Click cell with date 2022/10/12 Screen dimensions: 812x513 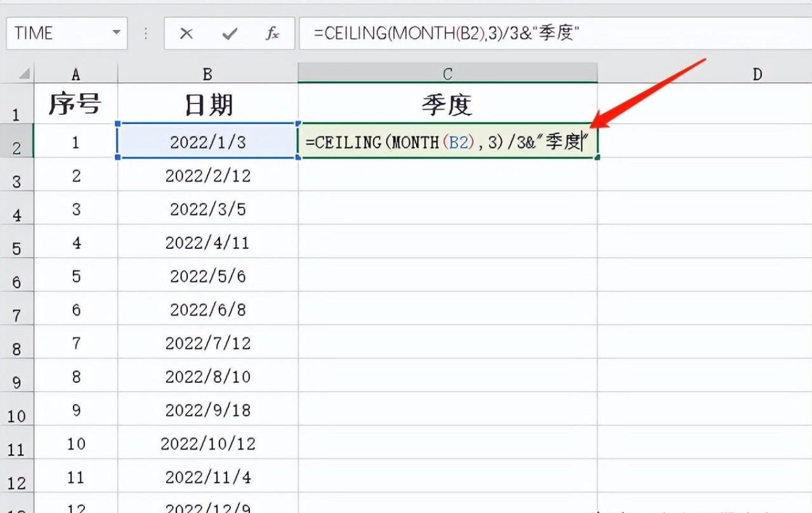pos(207,444)
